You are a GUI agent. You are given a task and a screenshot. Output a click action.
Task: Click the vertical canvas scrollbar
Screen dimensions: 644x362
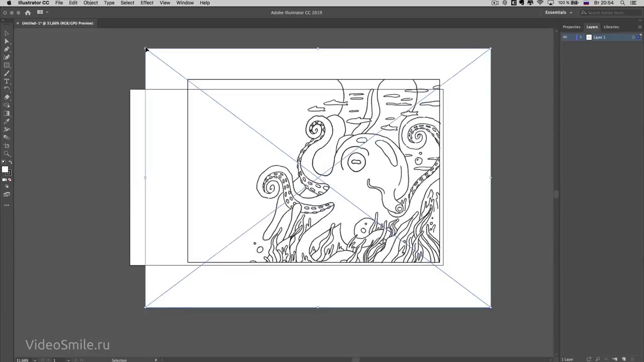pos(556,193)
